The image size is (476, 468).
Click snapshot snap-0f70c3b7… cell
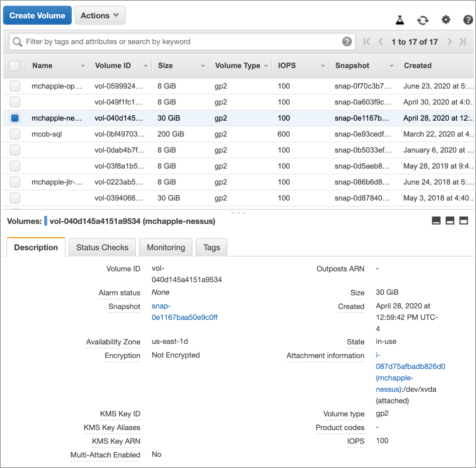[x=363, y=86]
